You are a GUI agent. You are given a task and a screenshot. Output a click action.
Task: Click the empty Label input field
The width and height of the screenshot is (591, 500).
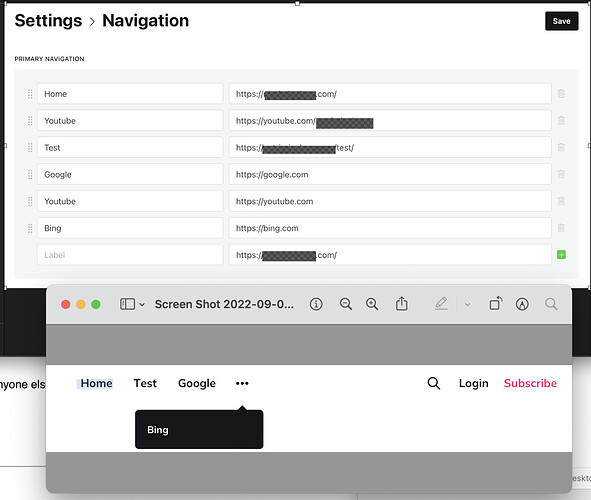click(x=130, y=255)
